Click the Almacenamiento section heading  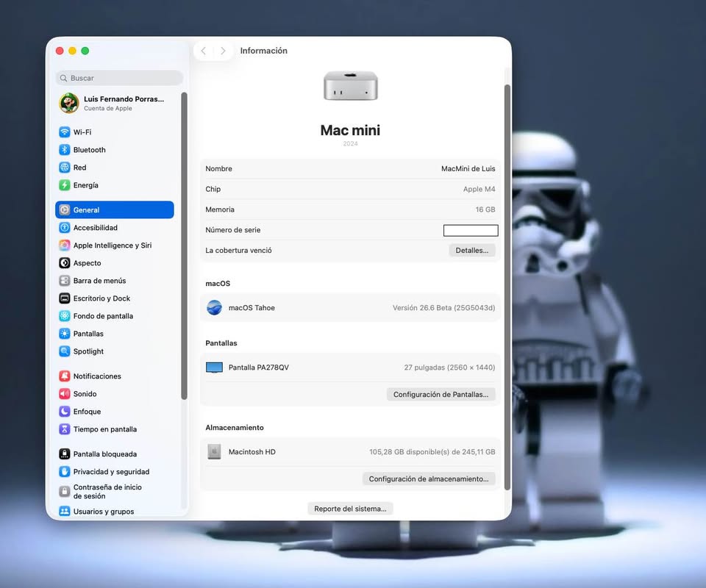point(235,427)
